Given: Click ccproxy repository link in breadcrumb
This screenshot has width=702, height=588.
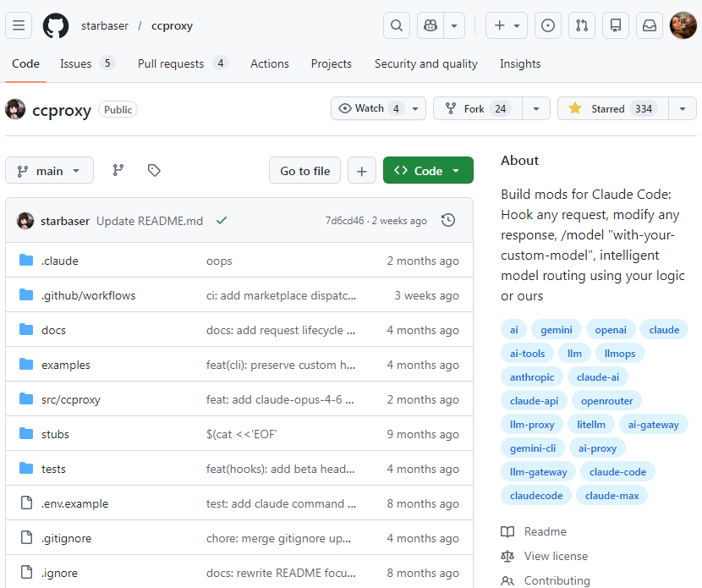Looking at the screenshot, I should [x=172, y=26].
